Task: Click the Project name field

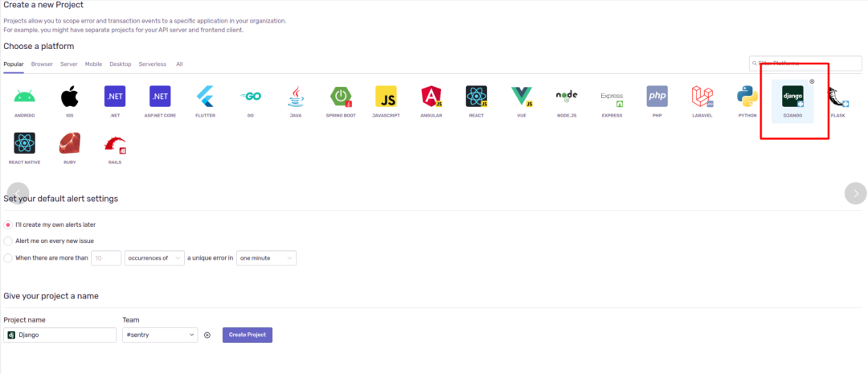Action: [59, 335]
